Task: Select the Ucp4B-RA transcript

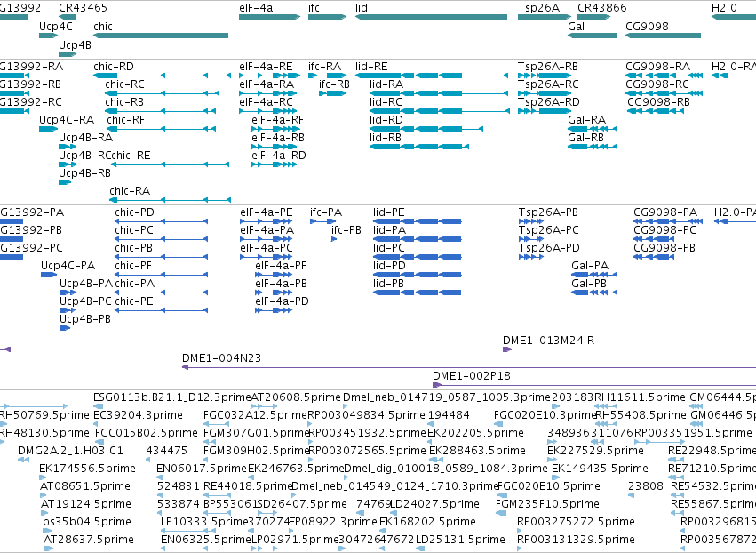Action: pos(68,147)
